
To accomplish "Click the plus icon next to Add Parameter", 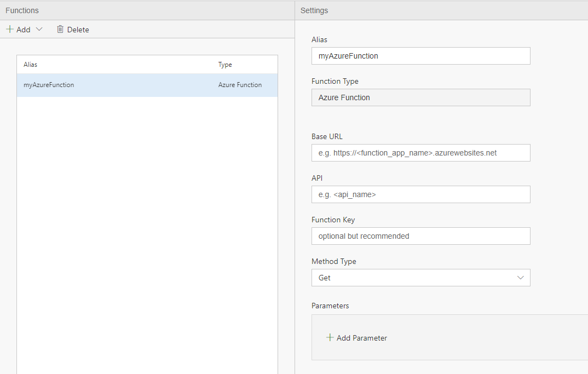I will coord(330,338).
